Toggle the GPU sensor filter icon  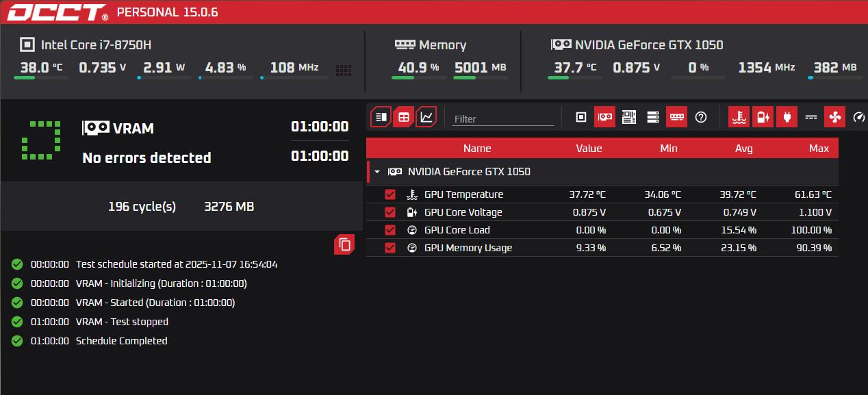[604, 117]
